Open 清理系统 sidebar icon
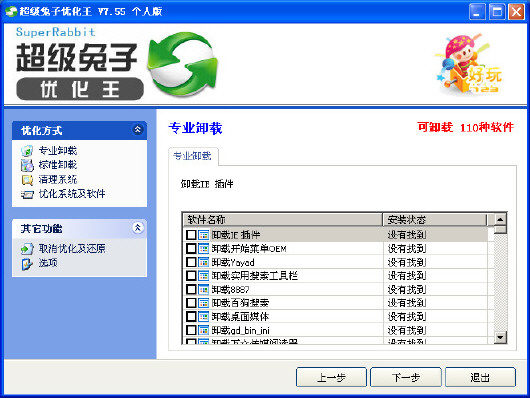 [x=27, y=180]
